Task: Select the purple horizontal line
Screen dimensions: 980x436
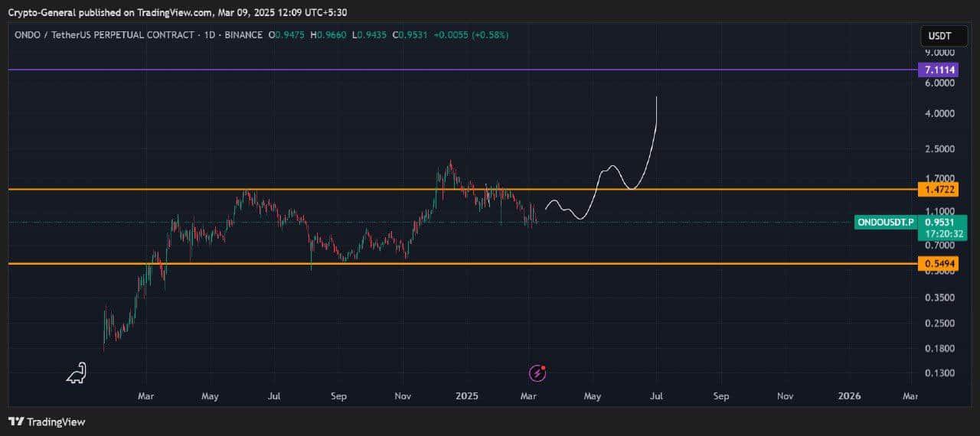Action: (459, 70)
